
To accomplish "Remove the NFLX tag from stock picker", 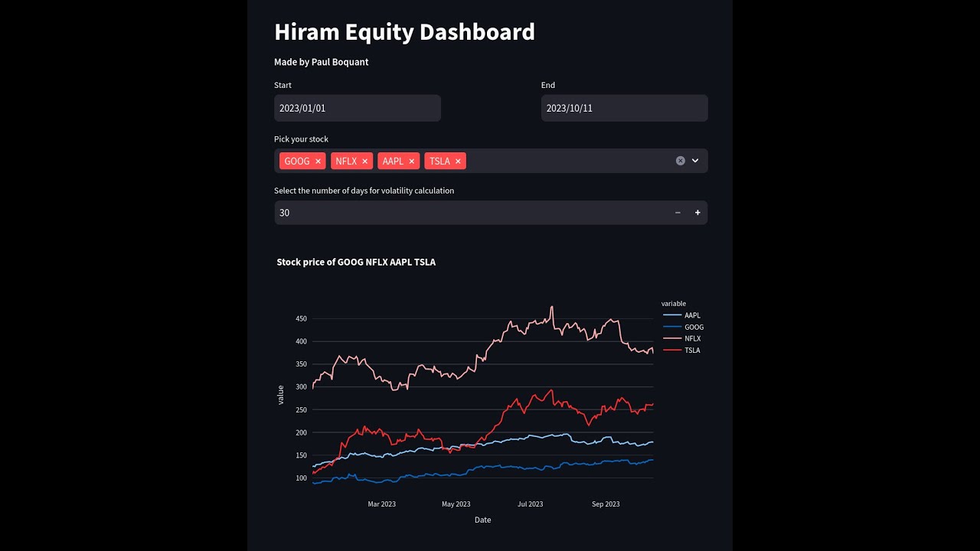I will (x=364, y=161).
